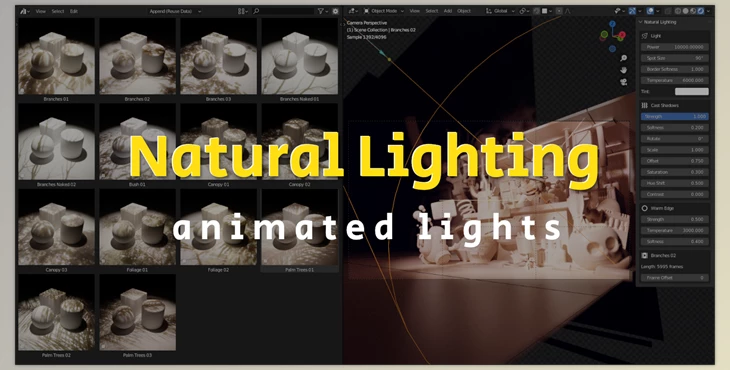Toggle X-ray view in viewport header
Image resolution: width=730 pixels, height=370 pixels.
[x=668, y=11]
